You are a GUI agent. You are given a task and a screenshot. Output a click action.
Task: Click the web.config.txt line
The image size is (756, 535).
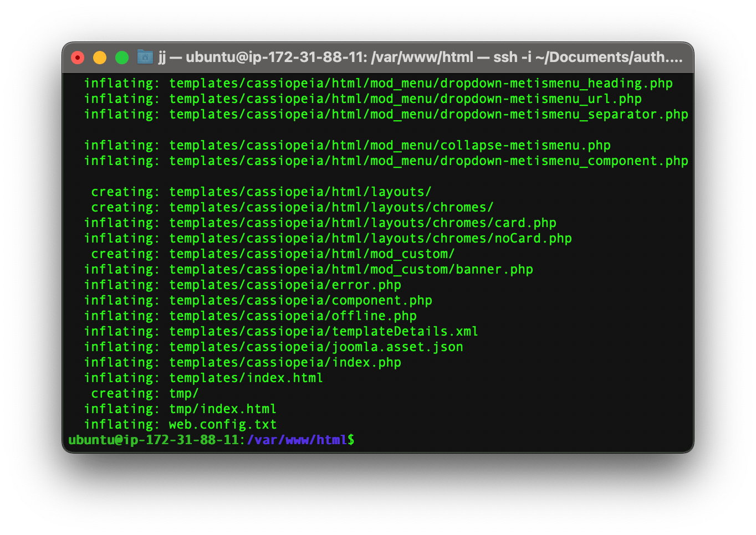click(x=180, y=425)
